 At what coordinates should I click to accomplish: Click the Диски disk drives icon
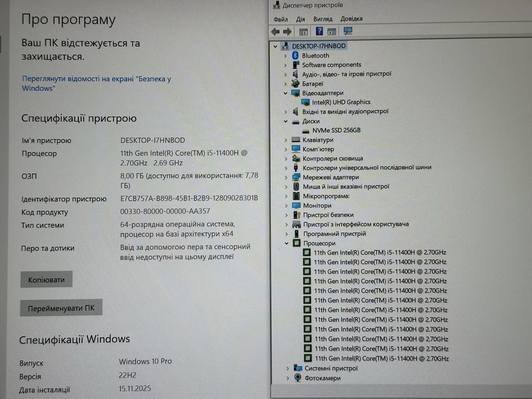pyautogui.click(x=295, y=121)
